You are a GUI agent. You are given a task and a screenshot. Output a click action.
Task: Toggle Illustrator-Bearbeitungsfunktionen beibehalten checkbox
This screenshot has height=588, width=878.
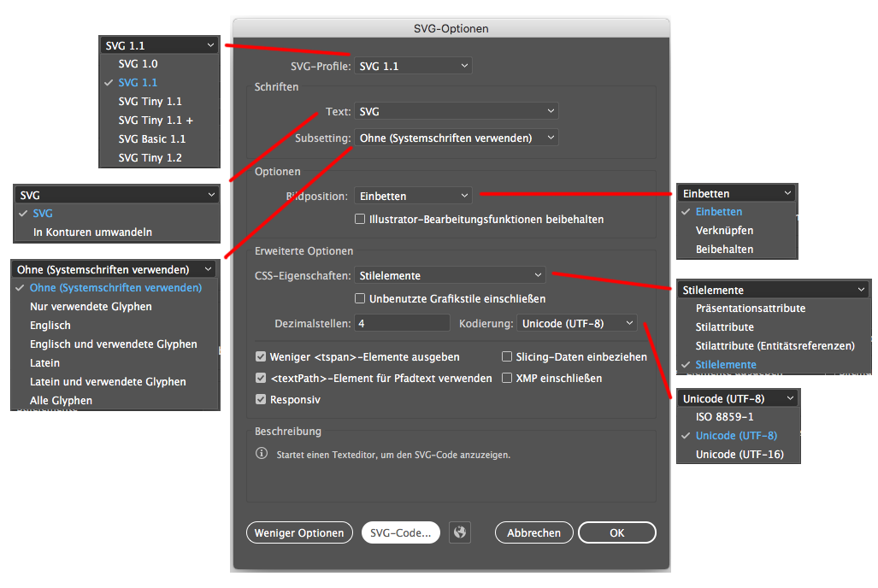(x=360, y=219)
